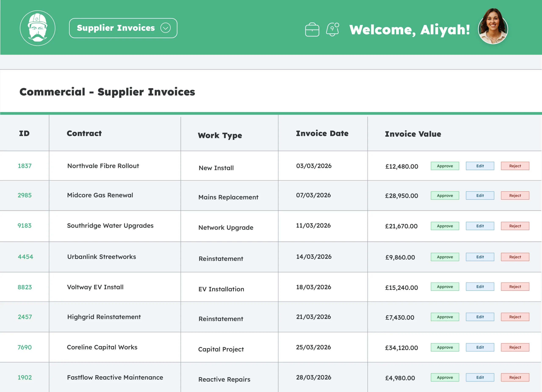Reject Fastflow Reactive Maintenance invoice
Screen dimensions: 542x392
pos(515,377)
